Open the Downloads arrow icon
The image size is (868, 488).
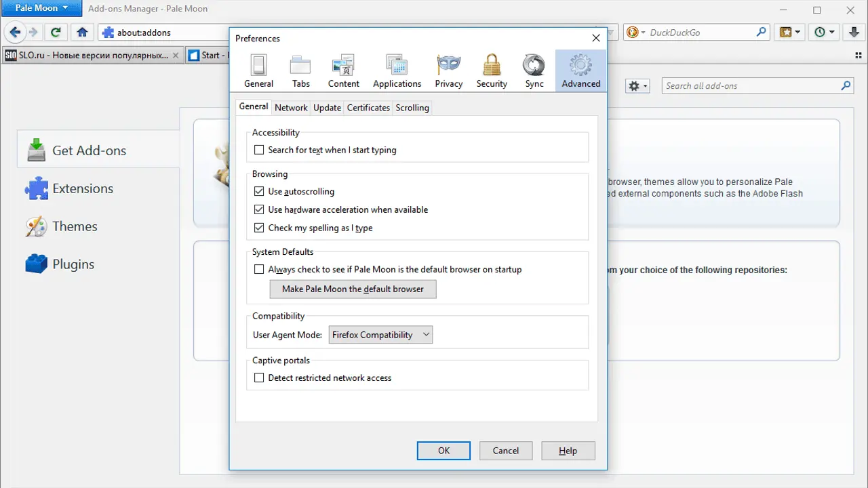[x=855, y=32]
